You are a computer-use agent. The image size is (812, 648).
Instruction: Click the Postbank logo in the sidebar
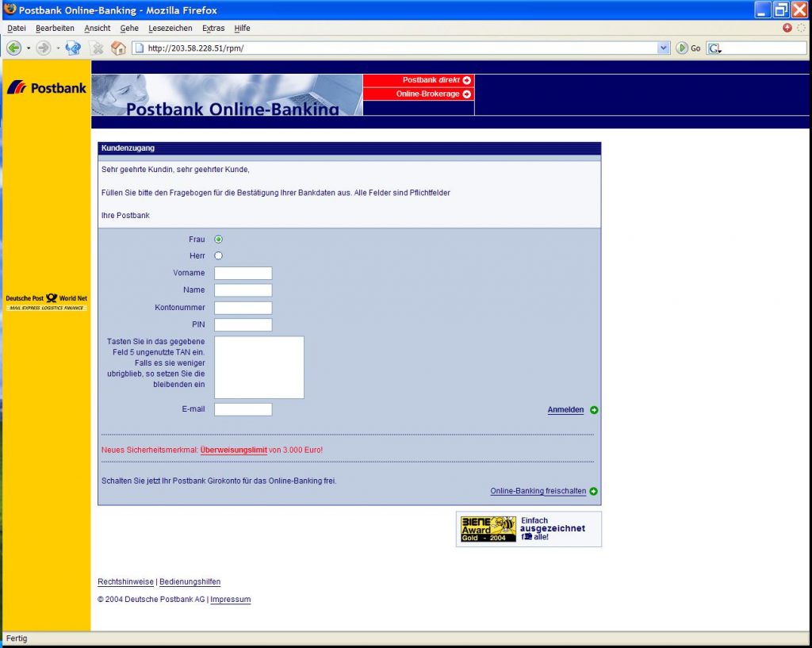(x=46, y=87)
